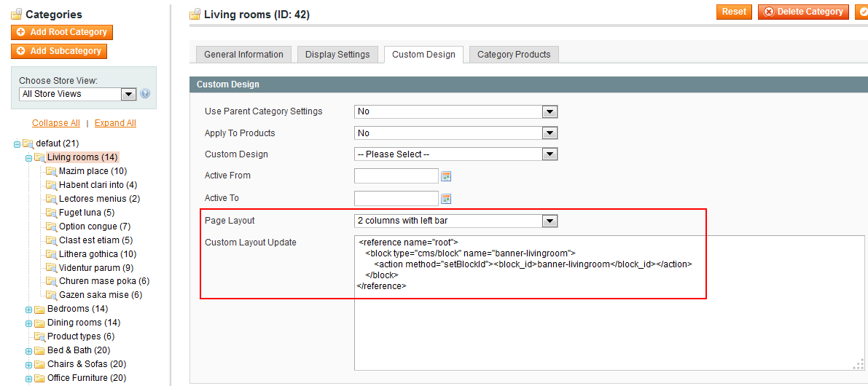
Task: Click the Add Subcategory button
Action: (59, 51)
